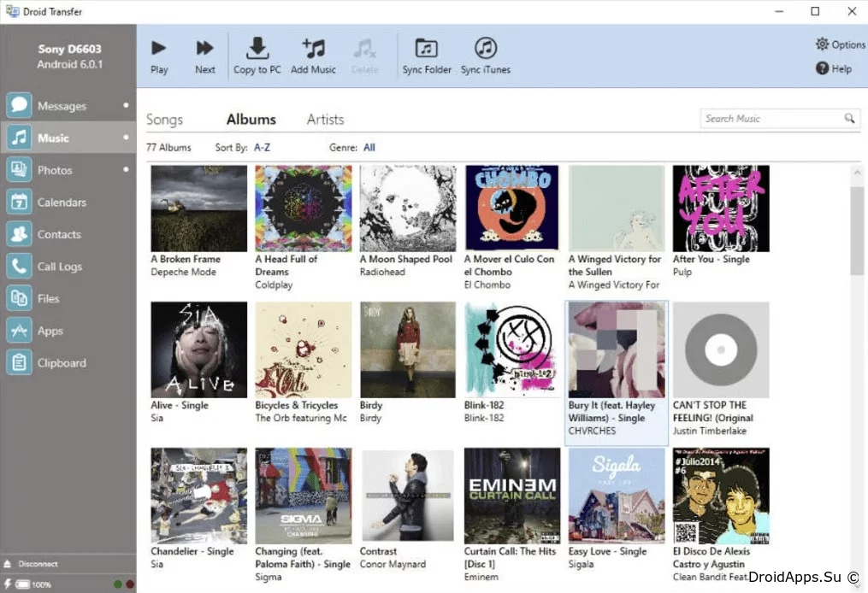
Task: Switch to the Albums tab
Action: 251,120
